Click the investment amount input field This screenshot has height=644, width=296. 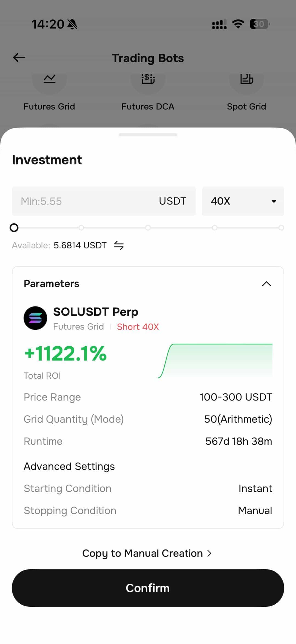[x=104, y=201]
